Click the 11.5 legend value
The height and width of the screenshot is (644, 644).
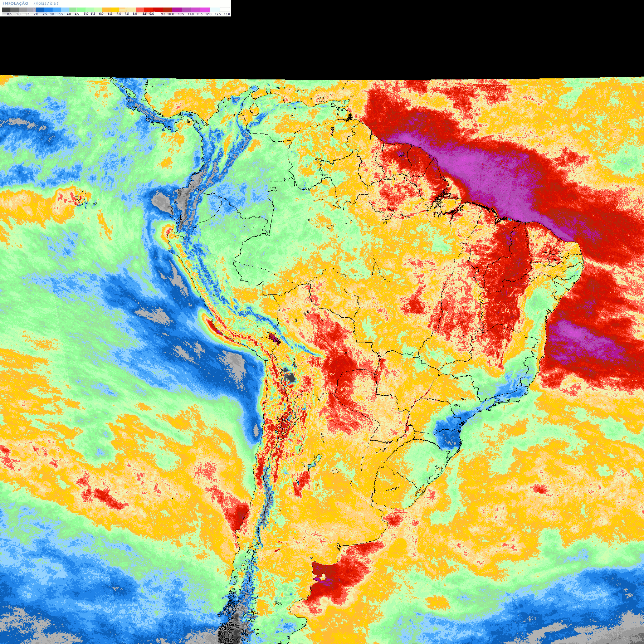pyautogui.click(x=199, y=14)
